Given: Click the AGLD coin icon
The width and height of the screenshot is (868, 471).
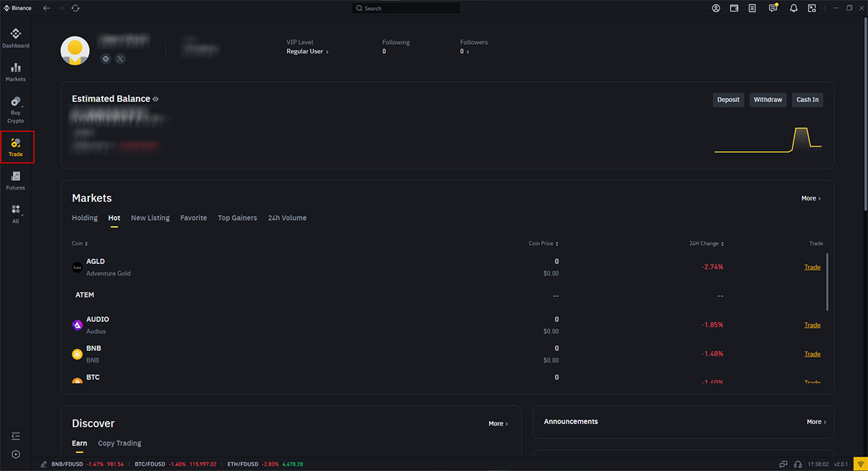Looking at the screenshot, I should pos(77,267).
